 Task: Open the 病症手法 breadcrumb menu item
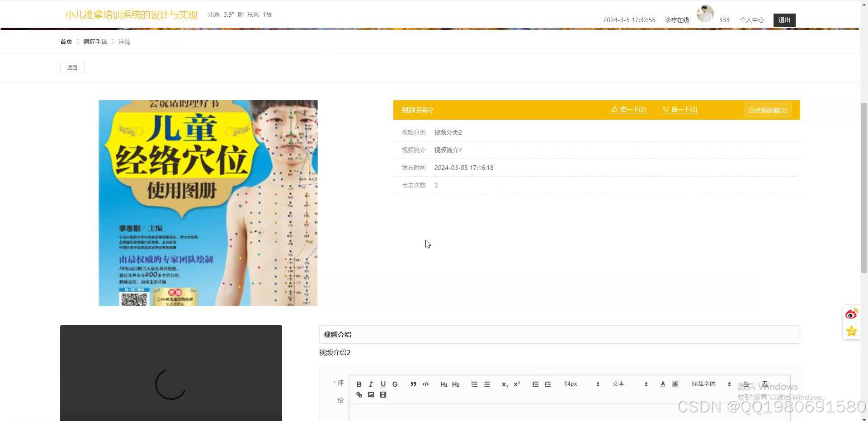(x=94, y=41)
